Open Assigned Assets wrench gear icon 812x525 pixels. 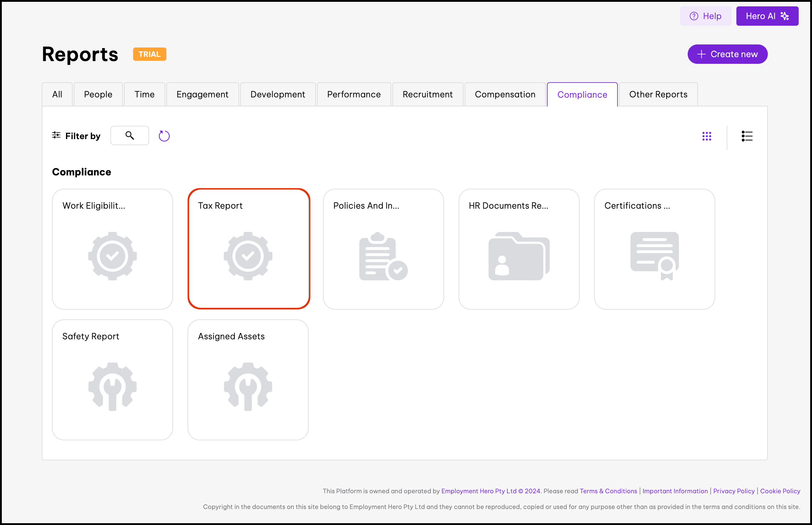[x=248, y=386]
